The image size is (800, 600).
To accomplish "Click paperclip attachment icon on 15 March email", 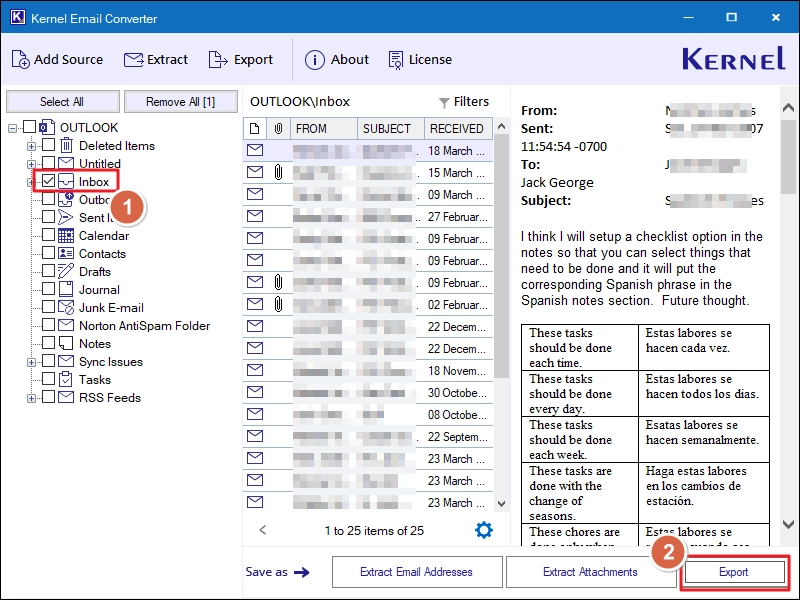I will pos(278,172).
